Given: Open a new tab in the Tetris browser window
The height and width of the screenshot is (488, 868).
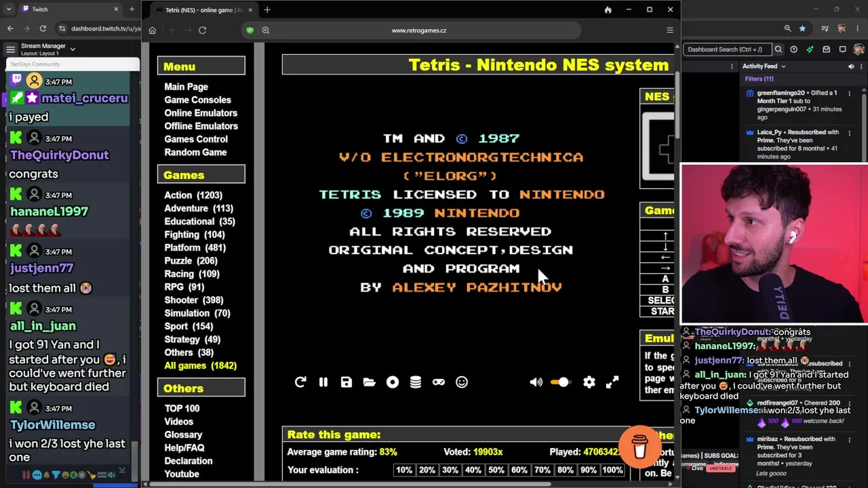Looking at the screenshot, I should [x=267, y=10].
